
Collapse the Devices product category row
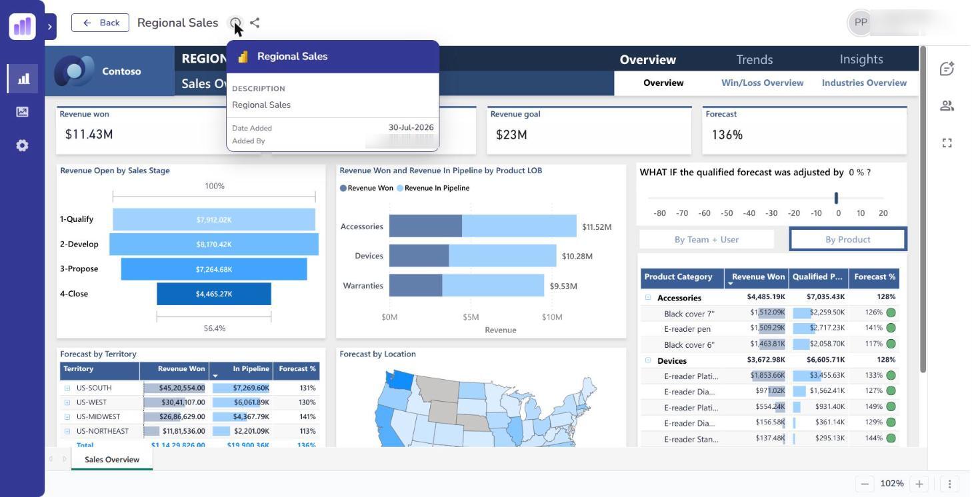pos(647,360)
